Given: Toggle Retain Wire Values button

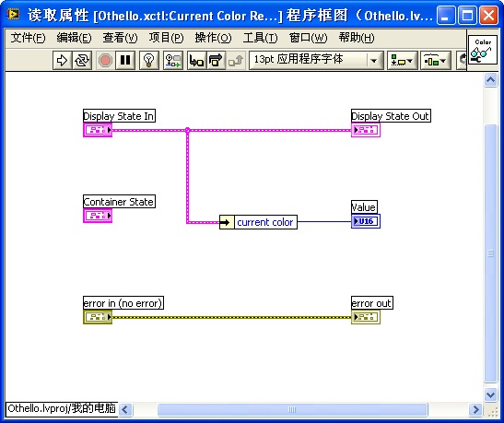Looking at the screenshot, I should click(x=173, y=60).
